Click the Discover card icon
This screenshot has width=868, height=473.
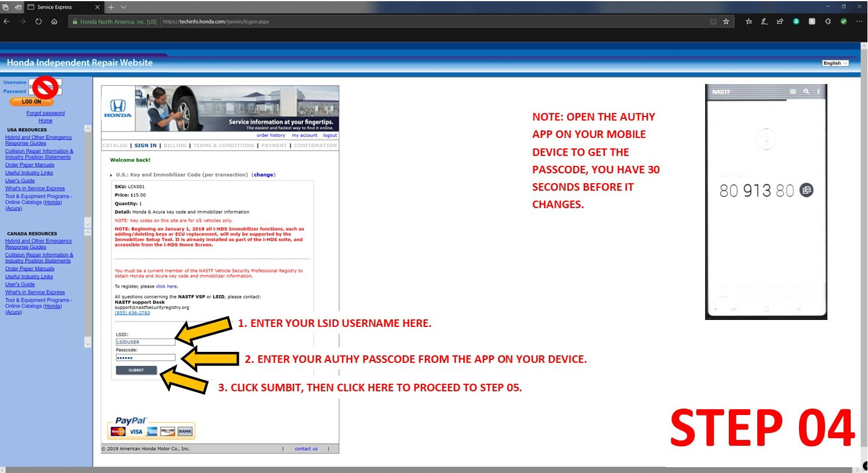(x=168, y=431)
